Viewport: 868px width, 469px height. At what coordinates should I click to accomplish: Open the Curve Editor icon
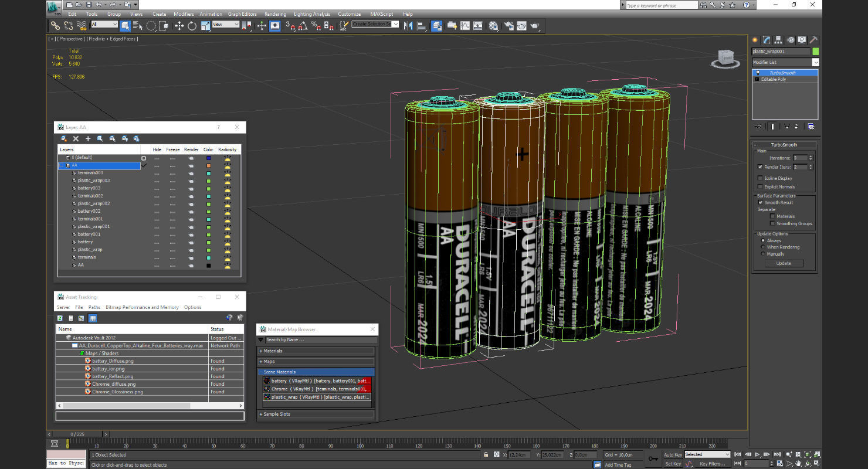tap(465, 26)
